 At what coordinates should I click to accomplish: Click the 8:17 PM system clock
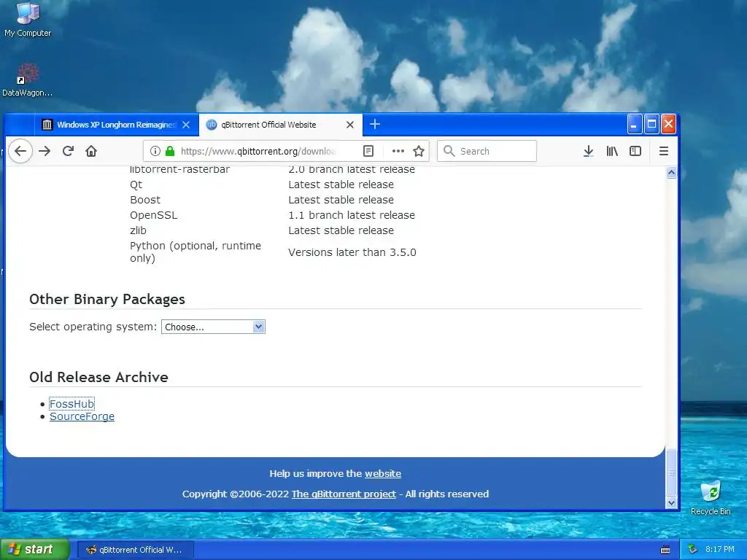tap(720, 549)
